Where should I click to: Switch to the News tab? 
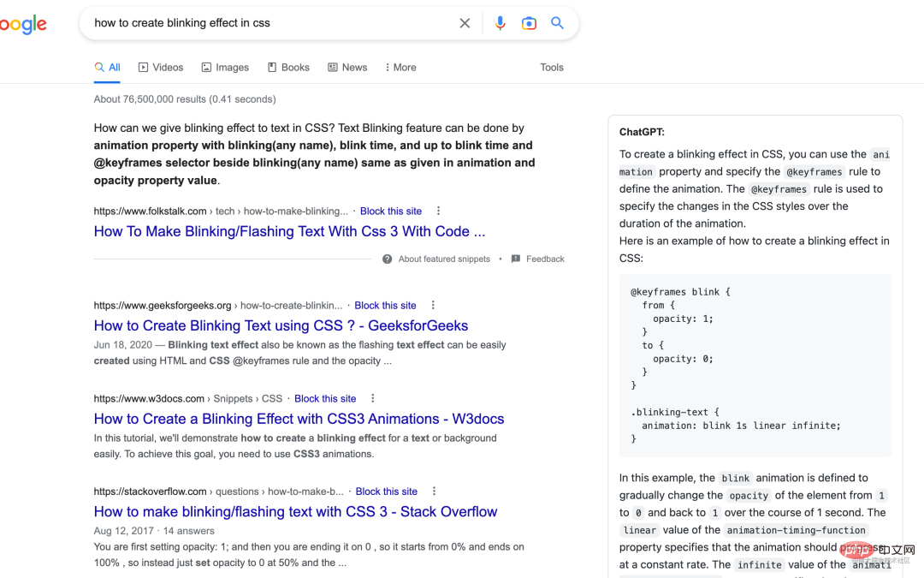pos(347,68)
